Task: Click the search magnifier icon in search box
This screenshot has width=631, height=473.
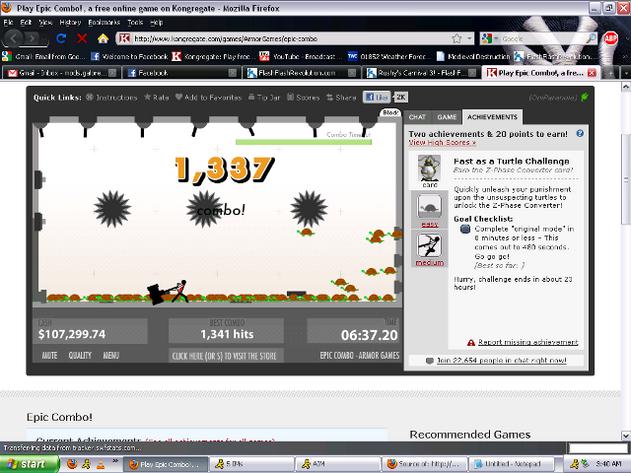Action: [591, 39]
